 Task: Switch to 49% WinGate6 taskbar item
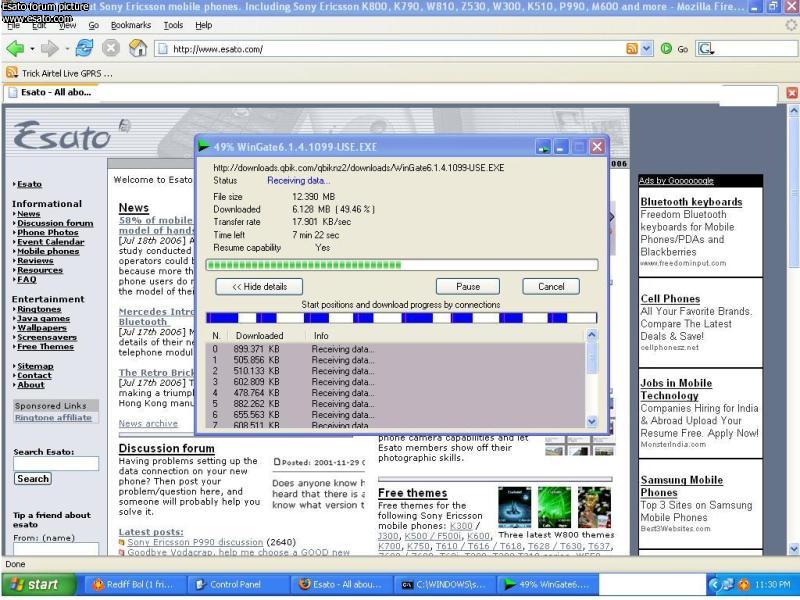pyautogui.click(x=547, y=585)
